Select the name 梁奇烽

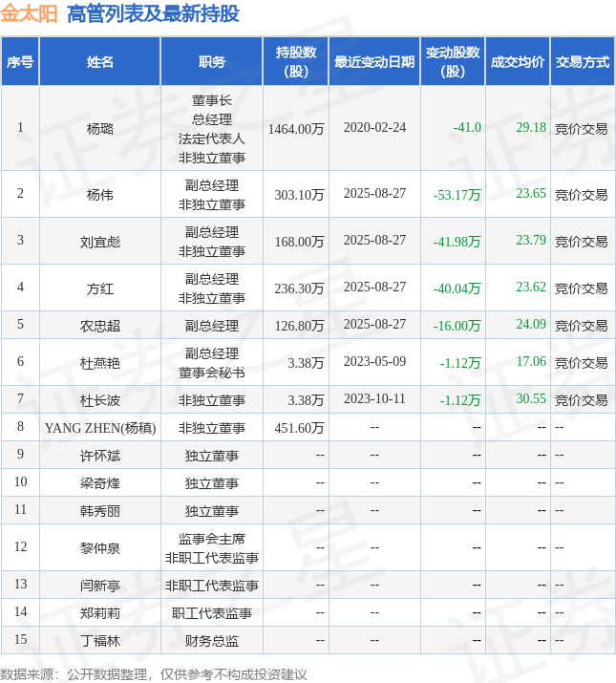tap(99, 483)
